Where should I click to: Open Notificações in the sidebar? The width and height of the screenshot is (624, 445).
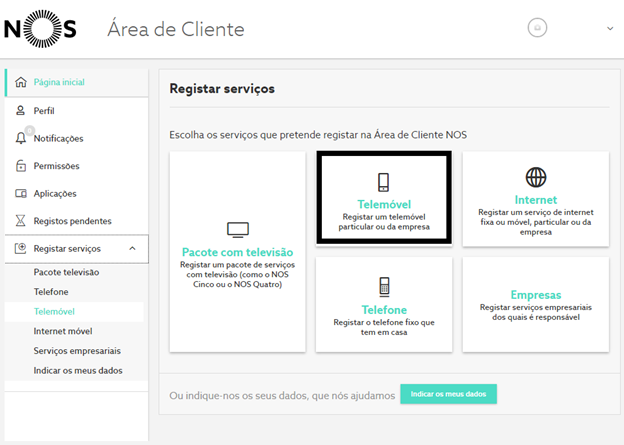58,139
